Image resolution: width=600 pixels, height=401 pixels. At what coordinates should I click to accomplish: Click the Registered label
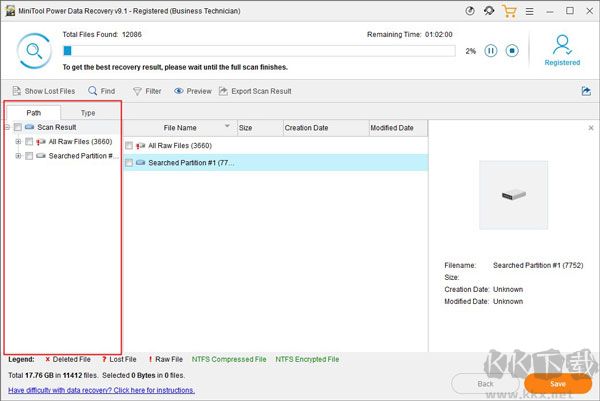coord(562,62)
